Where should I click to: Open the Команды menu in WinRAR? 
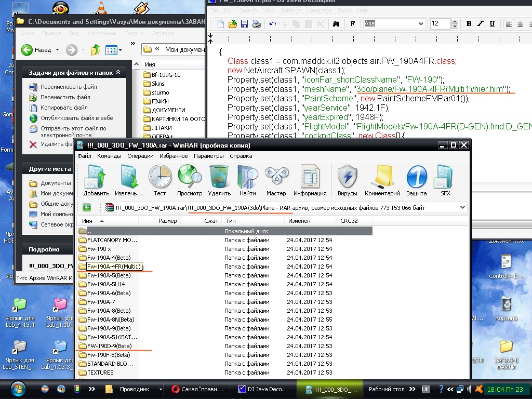click(x=109, y=156)
